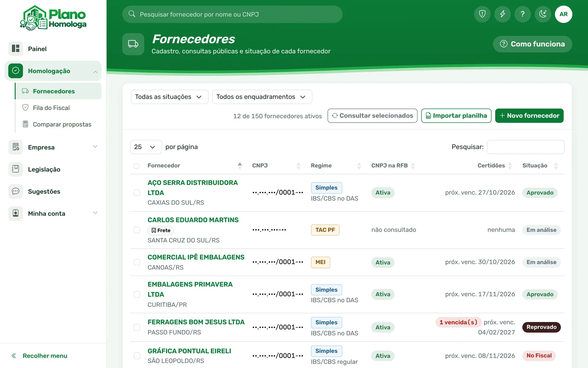This screenshot has height=368, width=588.
Task: Click the Fila do Fiscal shield icon
Action: point(25,107)
